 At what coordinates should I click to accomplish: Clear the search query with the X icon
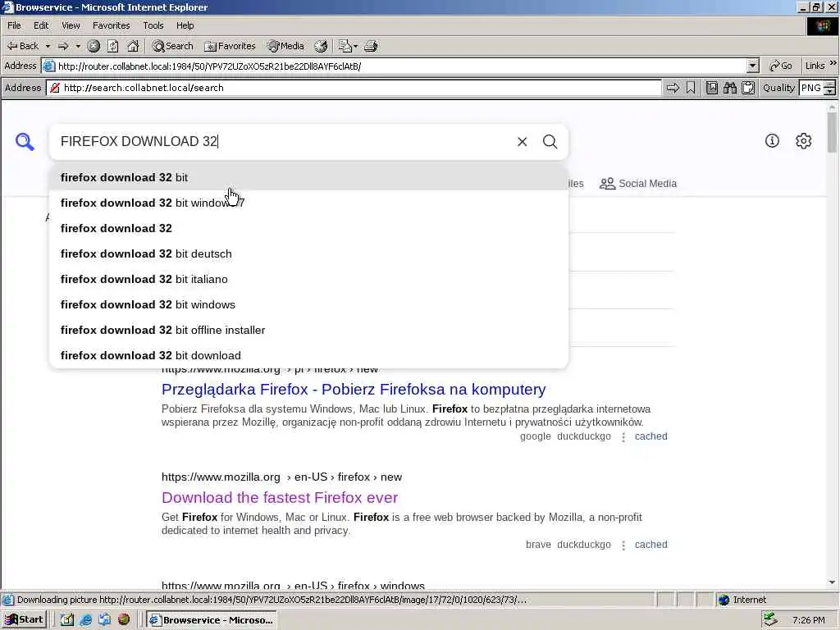pyautogui.click(x=523, y=141)
